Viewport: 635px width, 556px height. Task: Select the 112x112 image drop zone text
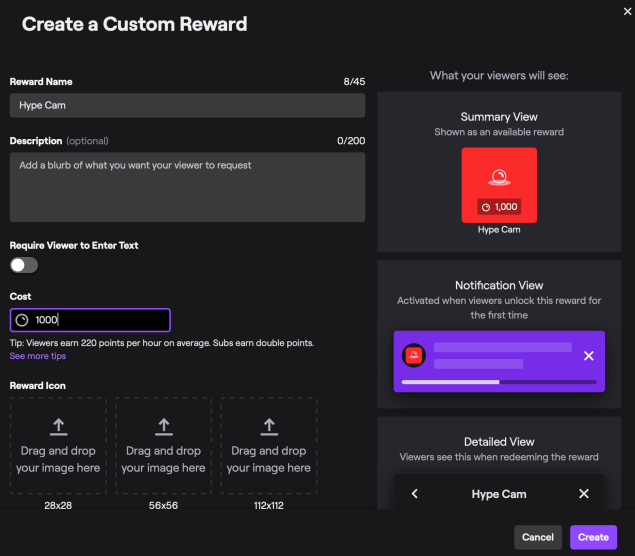point(269,460)
